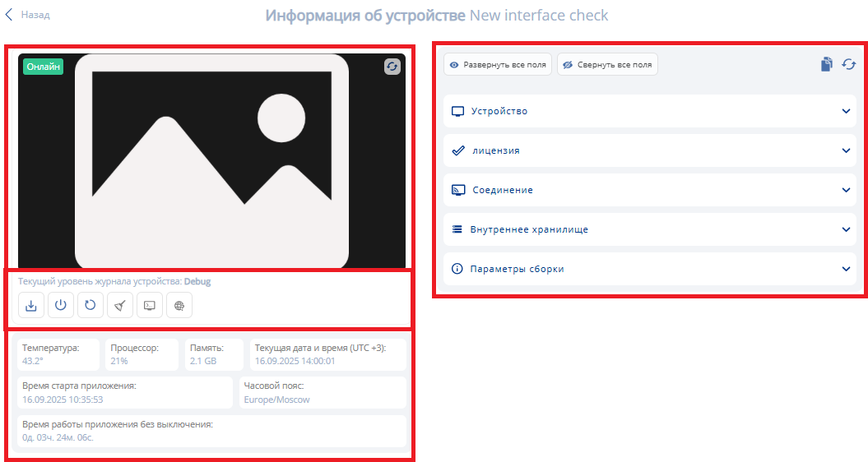Go back using the "Назад" link
The height and width of the screenshot is (462, 868).
point(28,15)
